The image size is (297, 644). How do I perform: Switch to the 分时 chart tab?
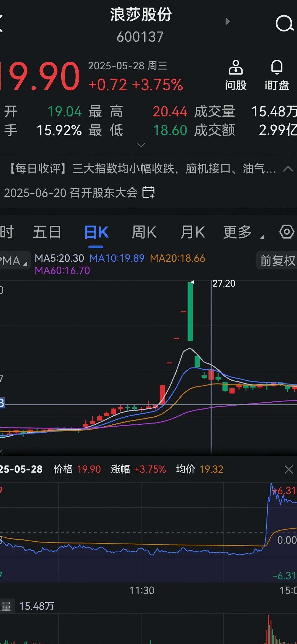(7, 232)
